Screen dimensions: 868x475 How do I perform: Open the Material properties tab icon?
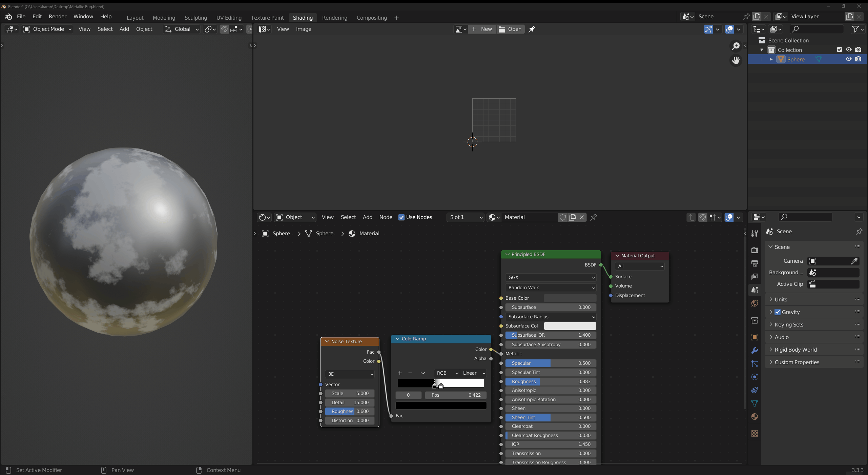(754, 417)
